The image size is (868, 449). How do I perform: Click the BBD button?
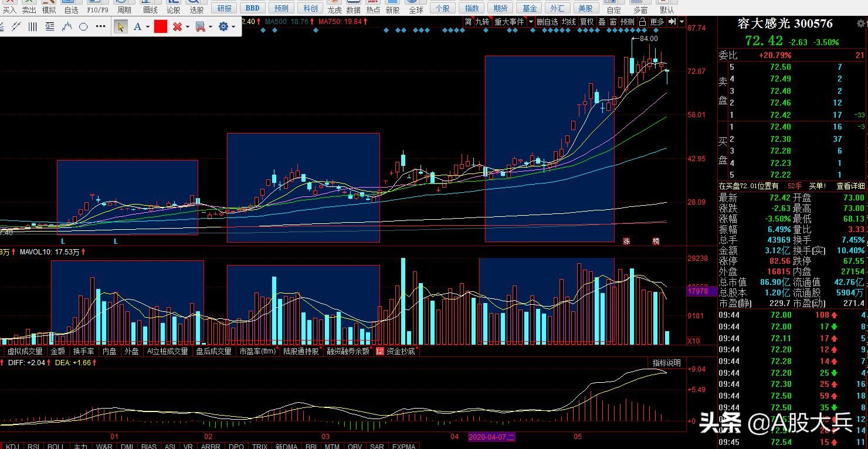[252, 8]
